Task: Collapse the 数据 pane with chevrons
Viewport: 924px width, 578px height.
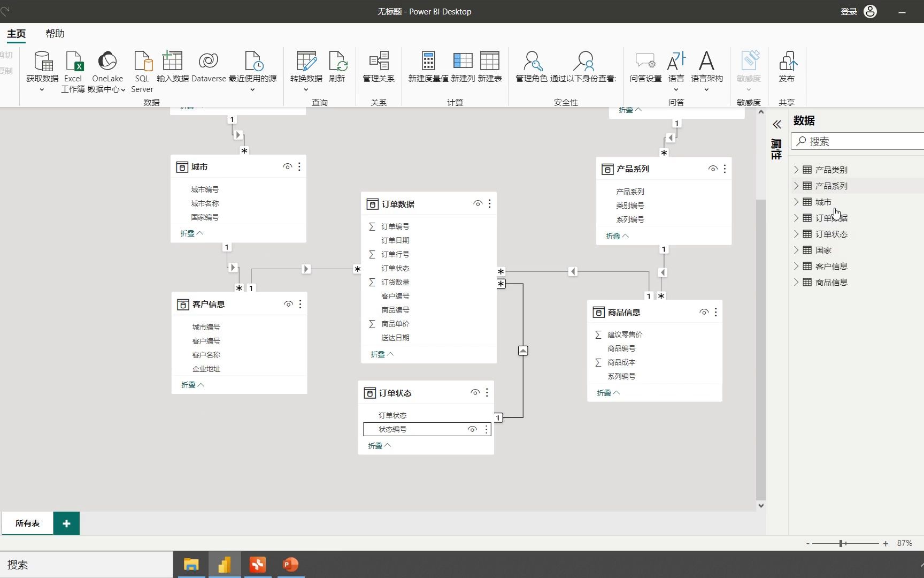Action: [x=777, y=125]
